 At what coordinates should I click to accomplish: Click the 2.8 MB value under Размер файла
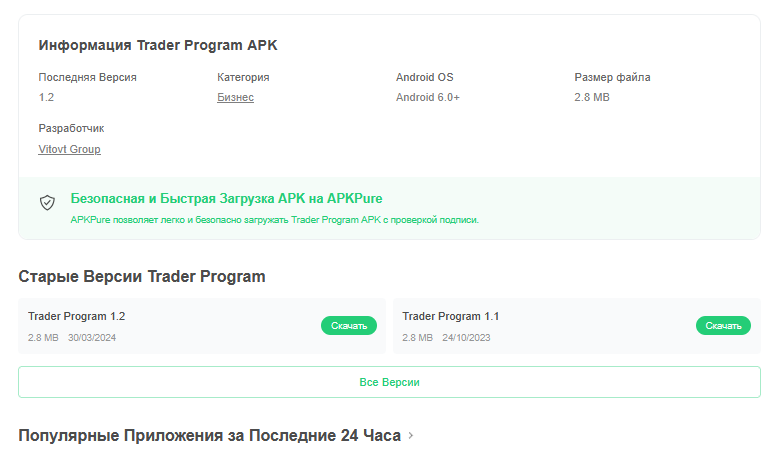[x=592, y=97]
